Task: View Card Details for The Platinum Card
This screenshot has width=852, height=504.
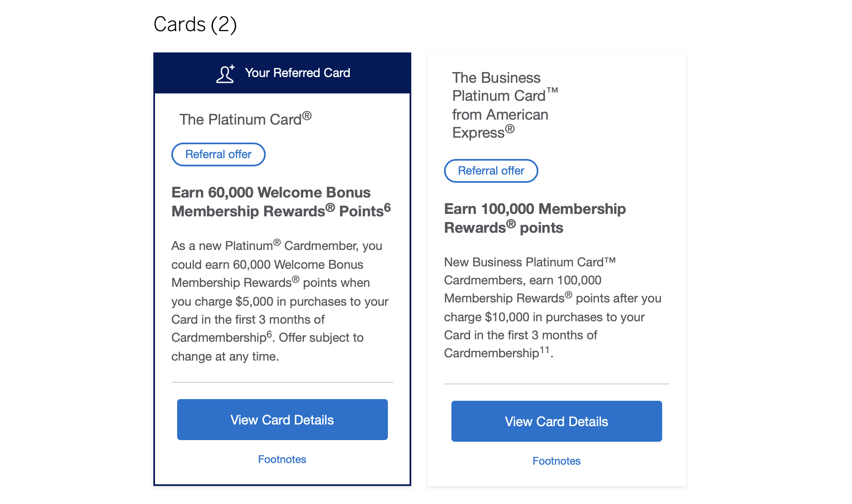Action: 282,420
